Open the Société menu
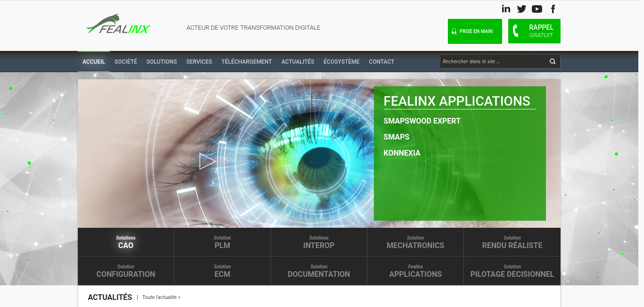 pyautogui.click(x=126, y=62)
